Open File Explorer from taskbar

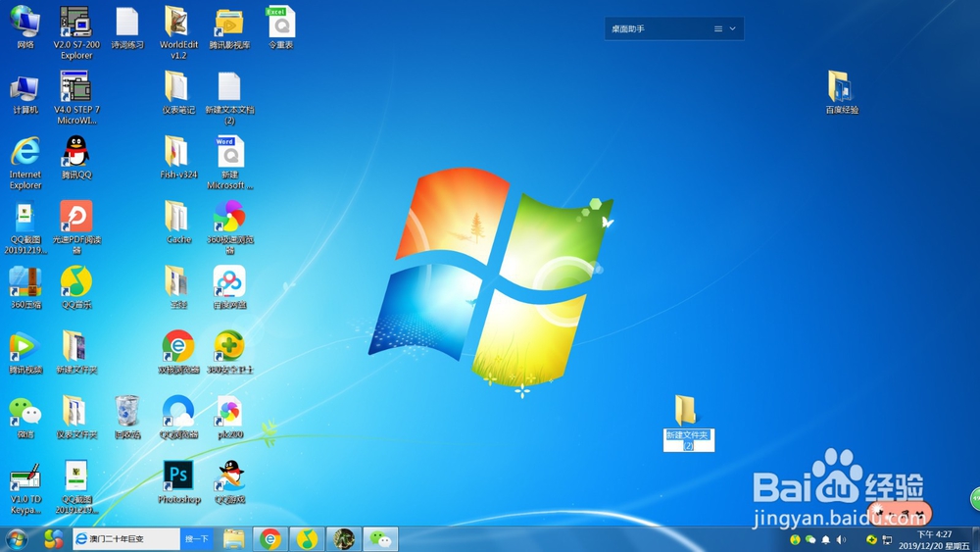[234, 539]
